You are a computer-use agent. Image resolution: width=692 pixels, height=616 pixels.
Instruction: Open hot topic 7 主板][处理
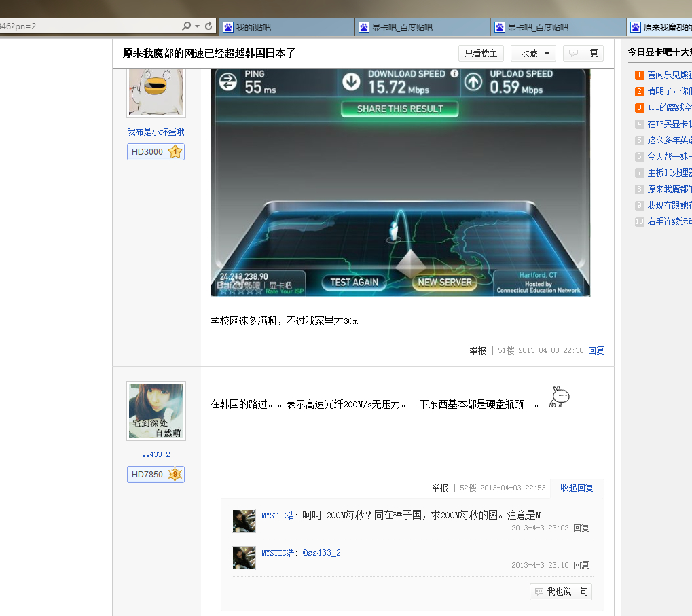pyautogui.click(x=670, y=173)
